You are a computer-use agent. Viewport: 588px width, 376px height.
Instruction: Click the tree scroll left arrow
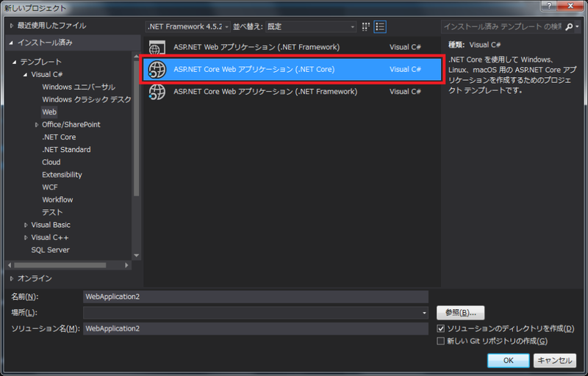[10, 265]
